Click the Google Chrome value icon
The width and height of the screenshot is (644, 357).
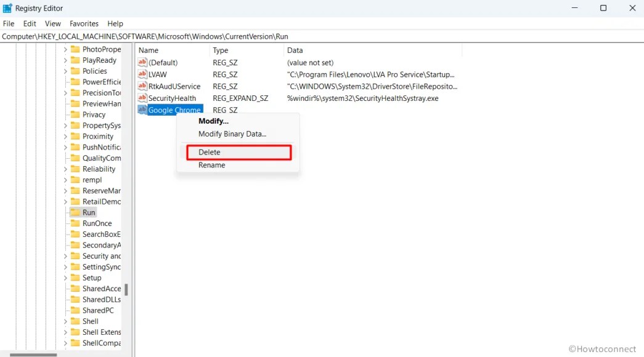pyautogui.click(x=142, y=110)
